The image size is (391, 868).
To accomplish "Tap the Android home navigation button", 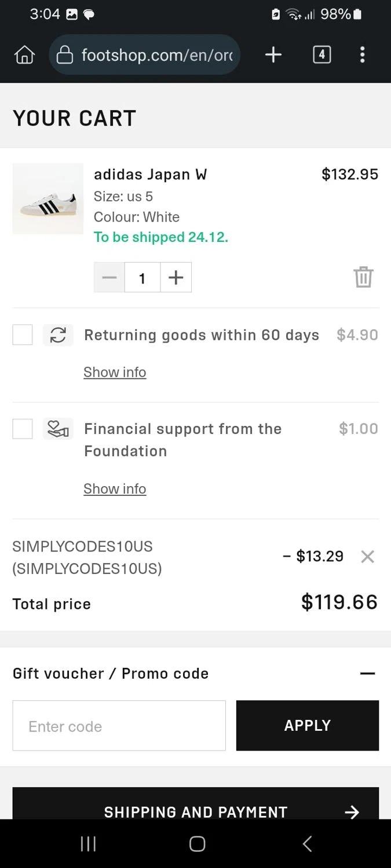I will [x=197, y=844].
